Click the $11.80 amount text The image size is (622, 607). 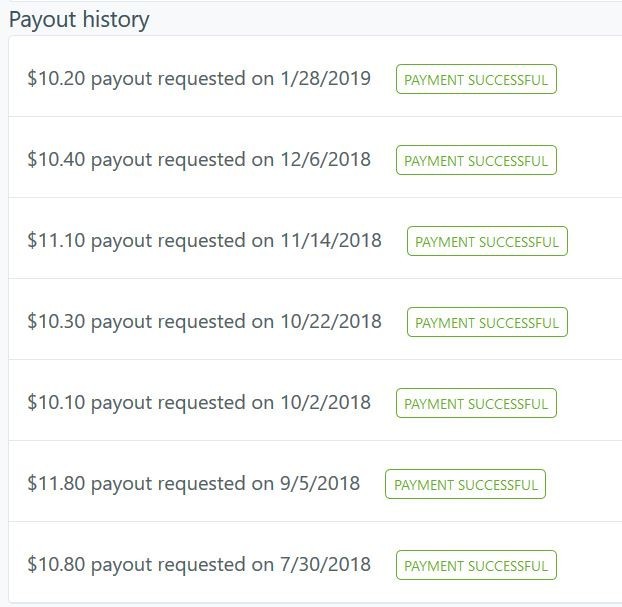[56, 483]
